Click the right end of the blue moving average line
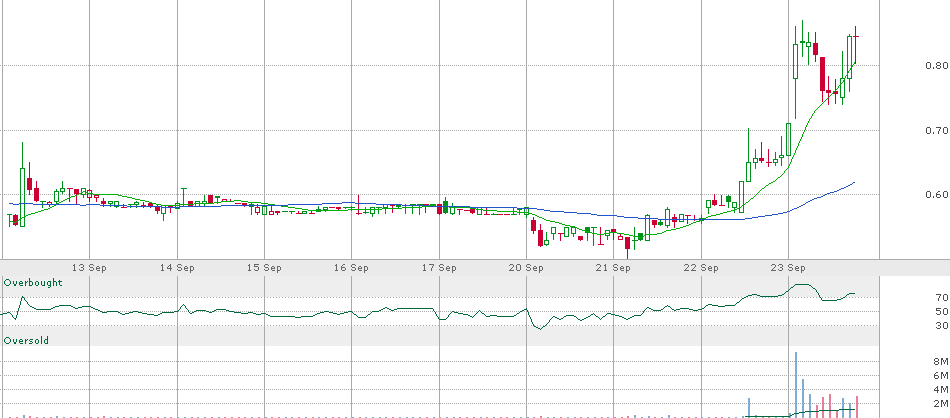950x418 pixels. pos(854,182)
